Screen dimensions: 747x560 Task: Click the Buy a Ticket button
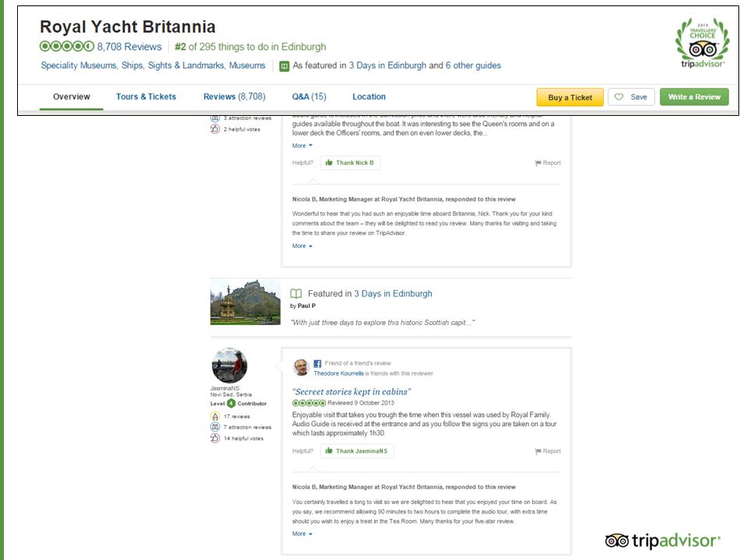[570, 97]
